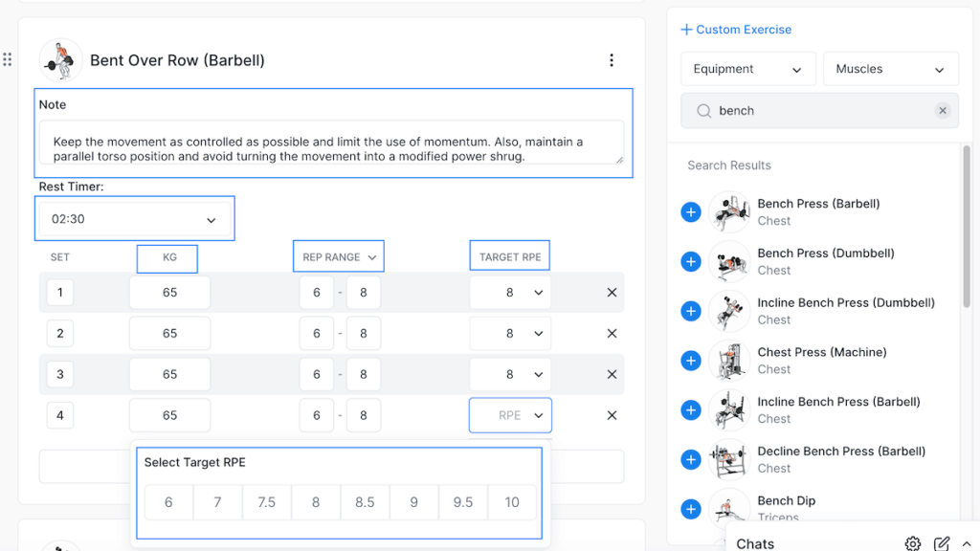980x551 pixels.
Task: Open the three-dot menu for Bent Over Row
Action: click(x=612, y=59)
